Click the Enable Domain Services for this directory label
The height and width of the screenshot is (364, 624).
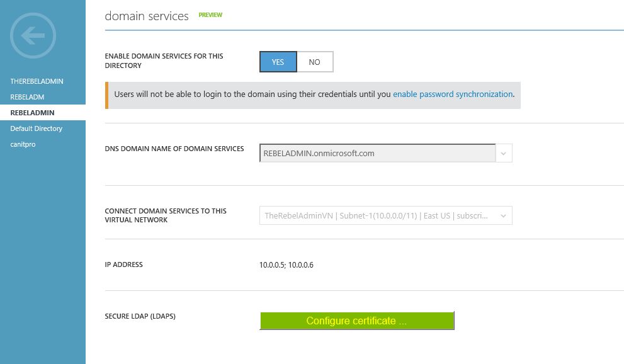point(164,61)
